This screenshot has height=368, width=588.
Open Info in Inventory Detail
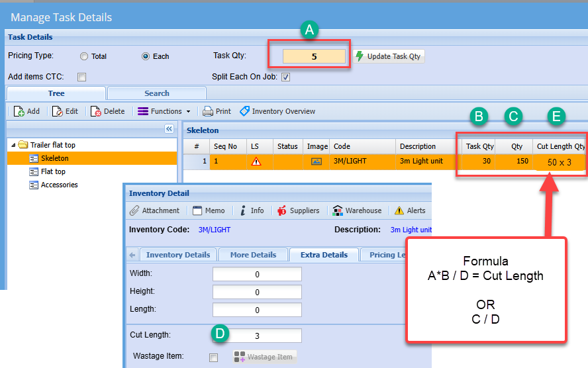coord(252,210)
